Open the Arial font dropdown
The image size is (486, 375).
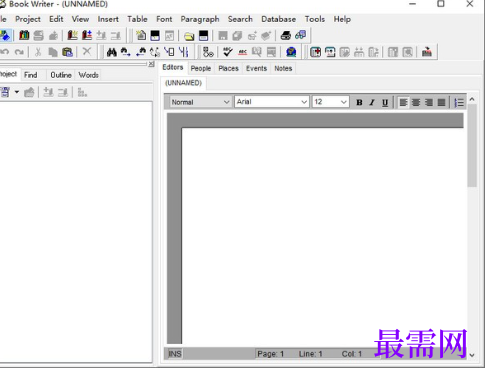(x=304, y=102)
